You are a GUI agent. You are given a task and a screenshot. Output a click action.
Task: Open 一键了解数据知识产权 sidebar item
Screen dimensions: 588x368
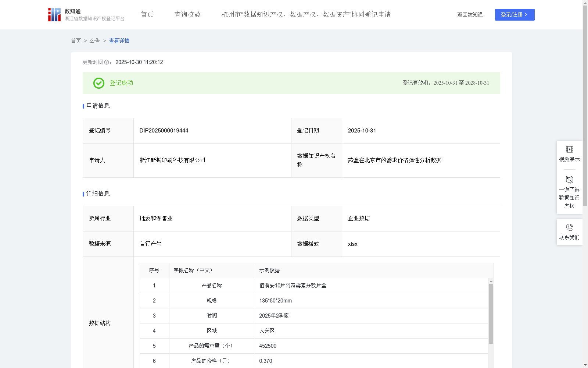569,192
